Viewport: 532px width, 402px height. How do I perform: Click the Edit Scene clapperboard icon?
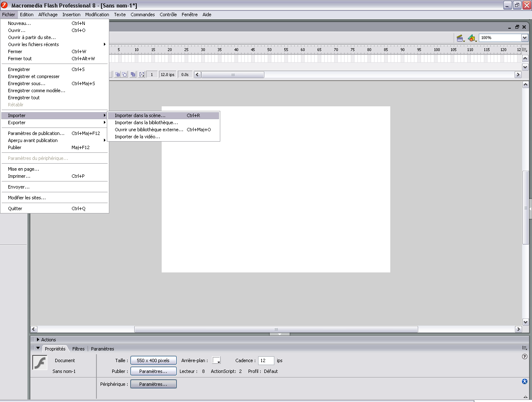(x=460, y=38)
